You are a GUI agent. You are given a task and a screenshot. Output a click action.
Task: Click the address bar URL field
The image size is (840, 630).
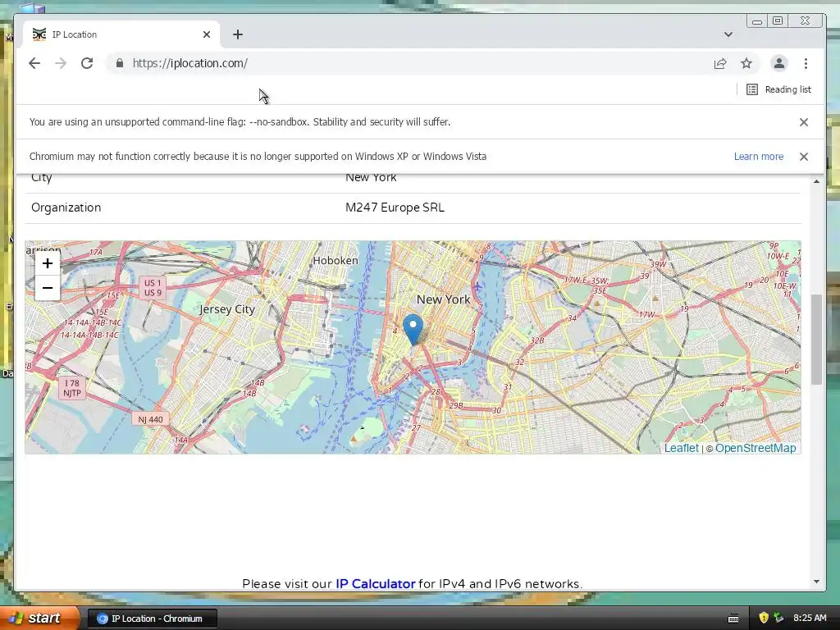pos(413,63)
